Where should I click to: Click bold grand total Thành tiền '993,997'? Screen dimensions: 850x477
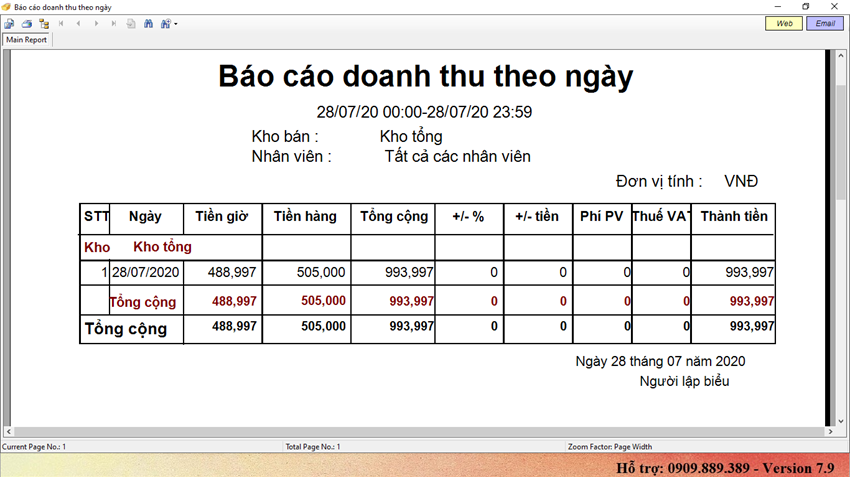(x=752, y=326)
